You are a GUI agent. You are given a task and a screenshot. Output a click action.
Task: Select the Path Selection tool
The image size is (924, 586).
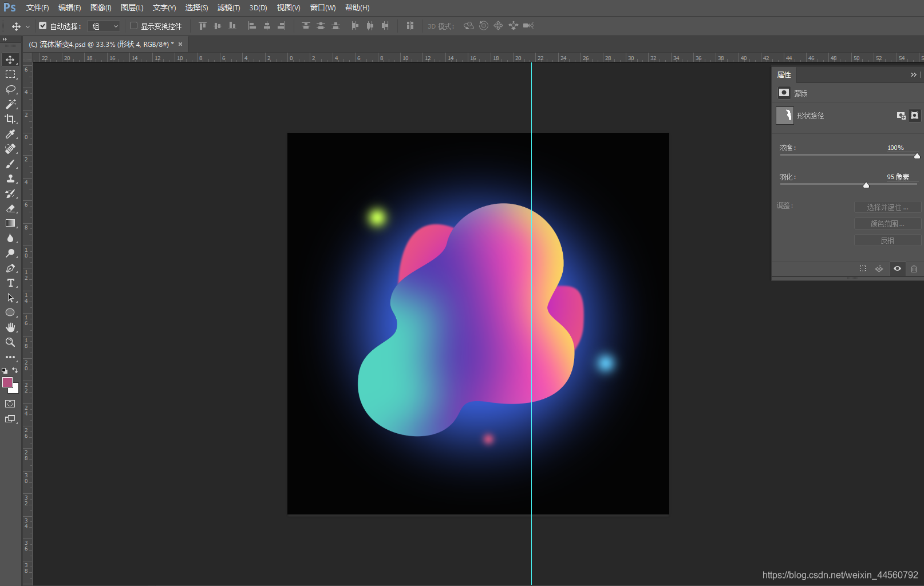[10, 298]
